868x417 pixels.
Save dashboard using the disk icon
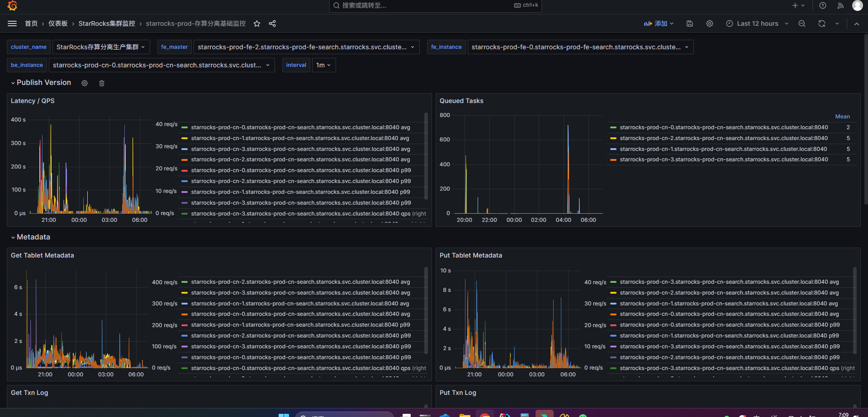tap(690, 23)
